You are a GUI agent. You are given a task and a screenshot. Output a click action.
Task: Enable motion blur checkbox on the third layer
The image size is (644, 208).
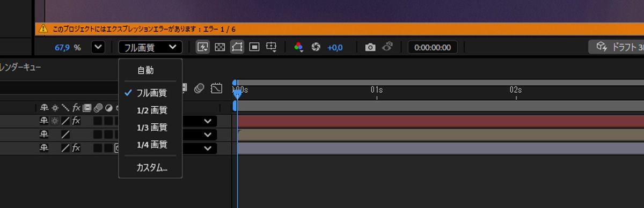[x=98, y=147]
